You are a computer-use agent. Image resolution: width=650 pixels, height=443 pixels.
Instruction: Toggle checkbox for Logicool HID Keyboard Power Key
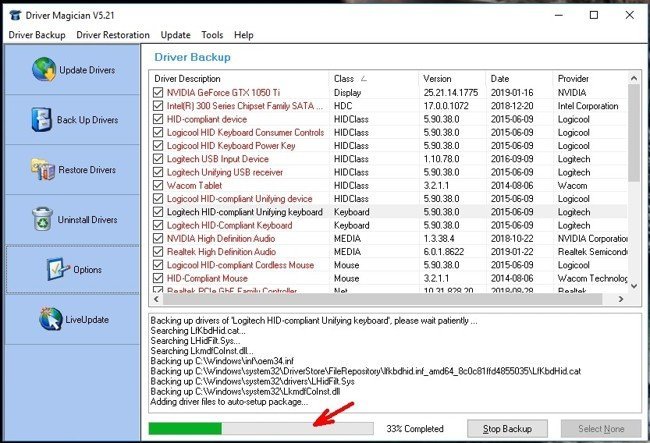pyautogui.click(x=158, y=145)
